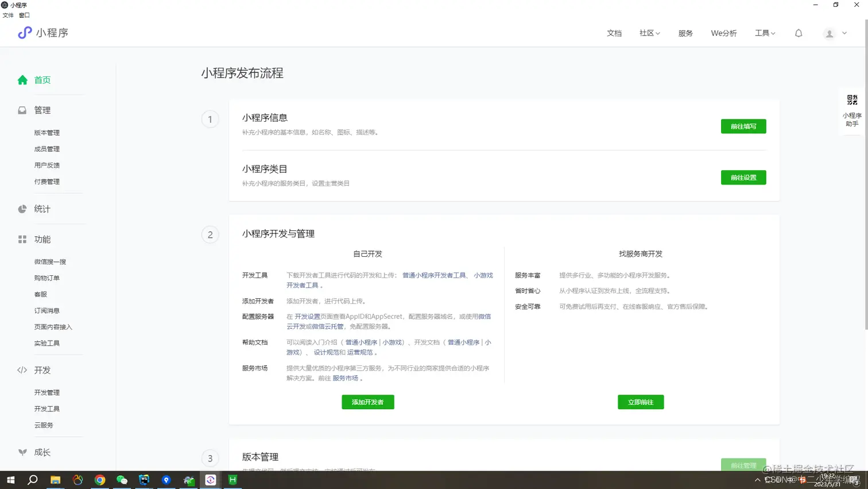Open Google Chrome from taskbar

[x=100, y=480]
